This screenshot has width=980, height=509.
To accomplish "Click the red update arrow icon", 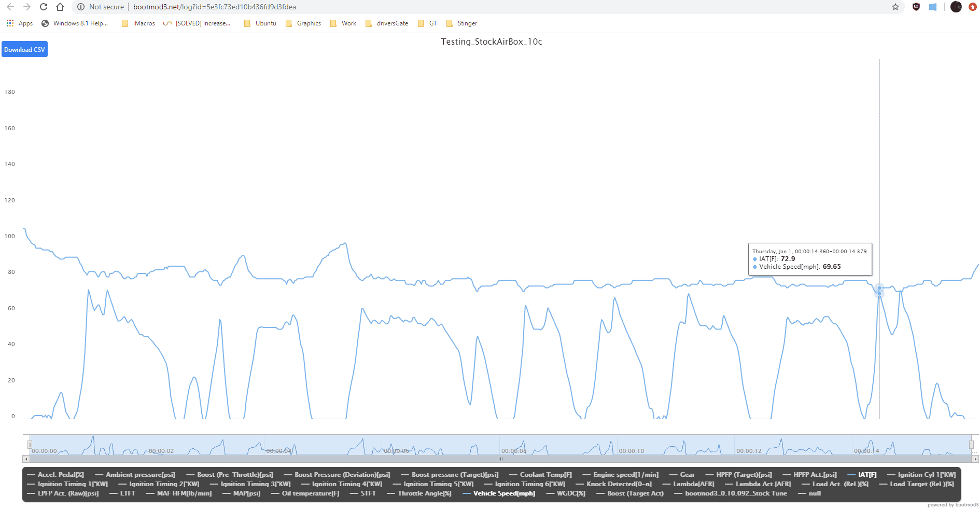I will [973, 7].
